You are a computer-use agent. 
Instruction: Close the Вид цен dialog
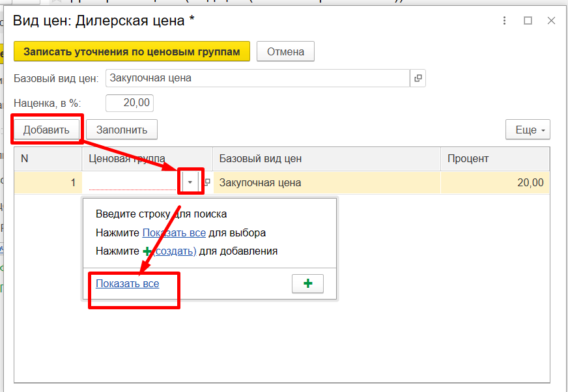pyautogui.click(x=551, y=21)
